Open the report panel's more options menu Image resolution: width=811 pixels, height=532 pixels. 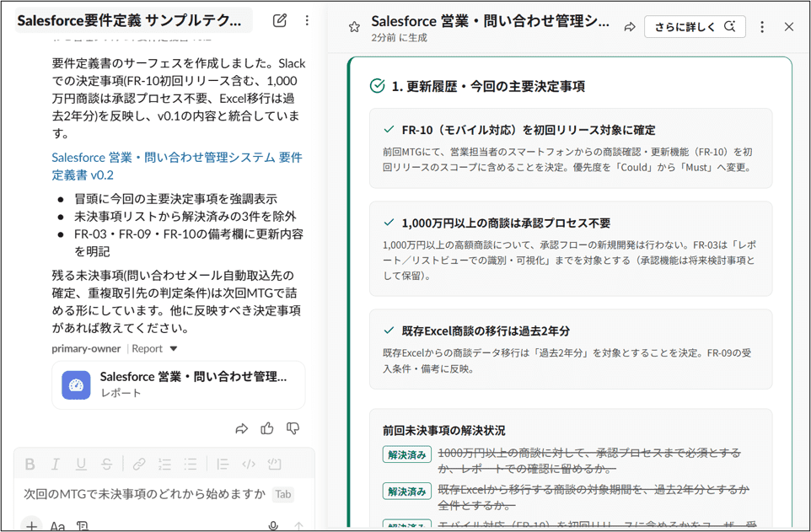click(x=762, y=27)
